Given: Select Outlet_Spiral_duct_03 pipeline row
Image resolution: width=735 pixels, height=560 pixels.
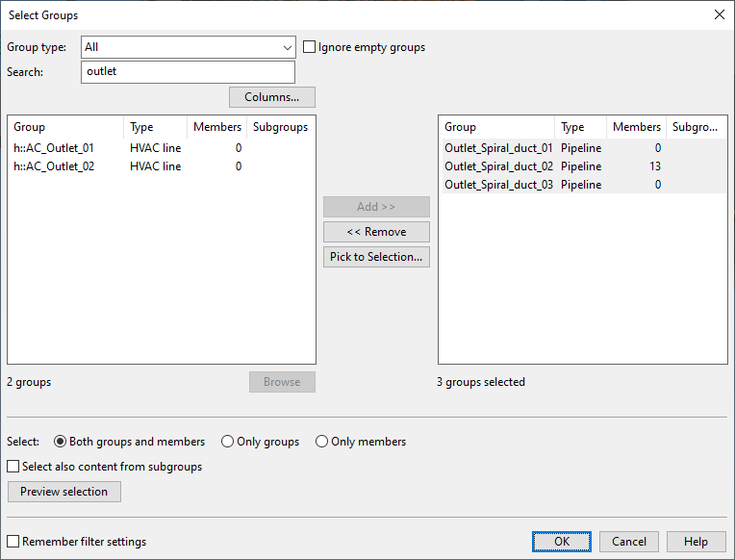Looking at the screenshot, I should (x=498, y=185).
